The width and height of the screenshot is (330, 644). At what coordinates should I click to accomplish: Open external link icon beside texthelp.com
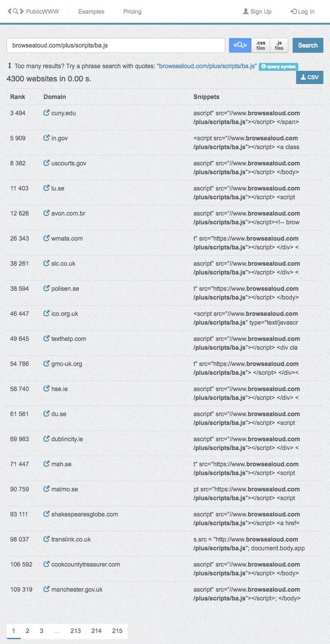click(x=46, y=338)
